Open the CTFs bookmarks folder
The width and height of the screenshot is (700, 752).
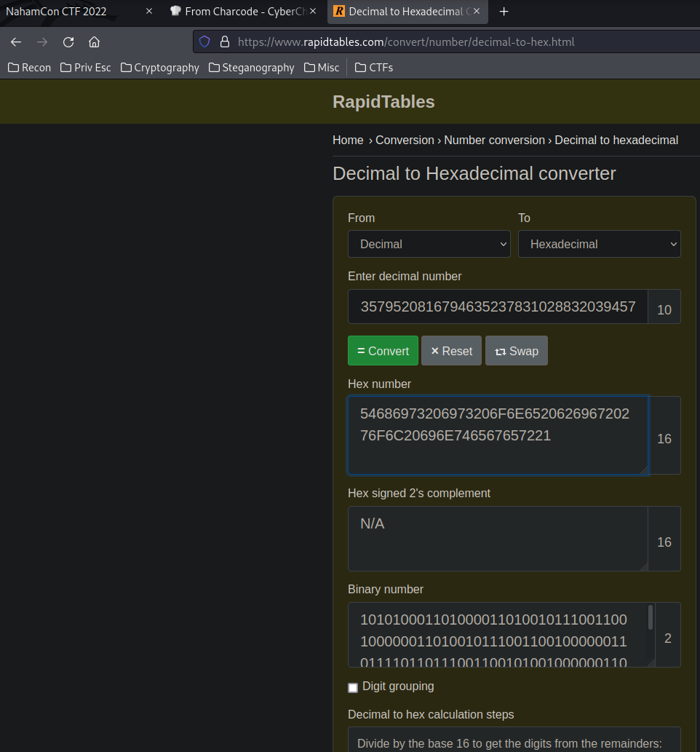[x=374, y=68]
